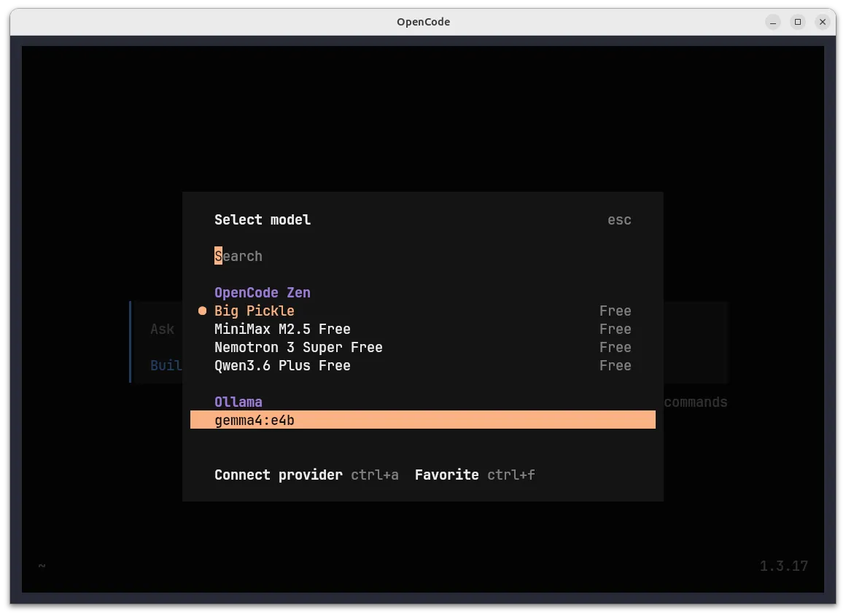846x616 pixels.
Task: Click the Free label beside Qwen3.6 Plus
Action: (x=615, y=365)
